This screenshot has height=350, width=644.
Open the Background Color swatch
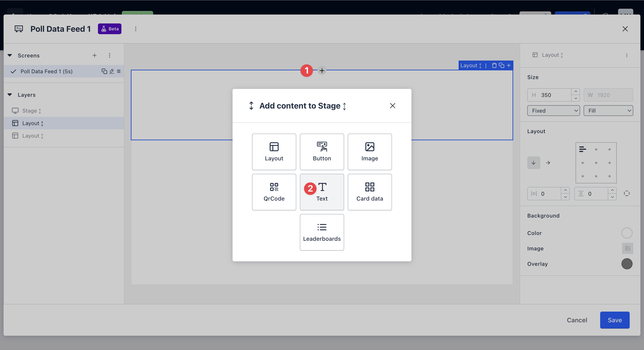click(627, 233)
